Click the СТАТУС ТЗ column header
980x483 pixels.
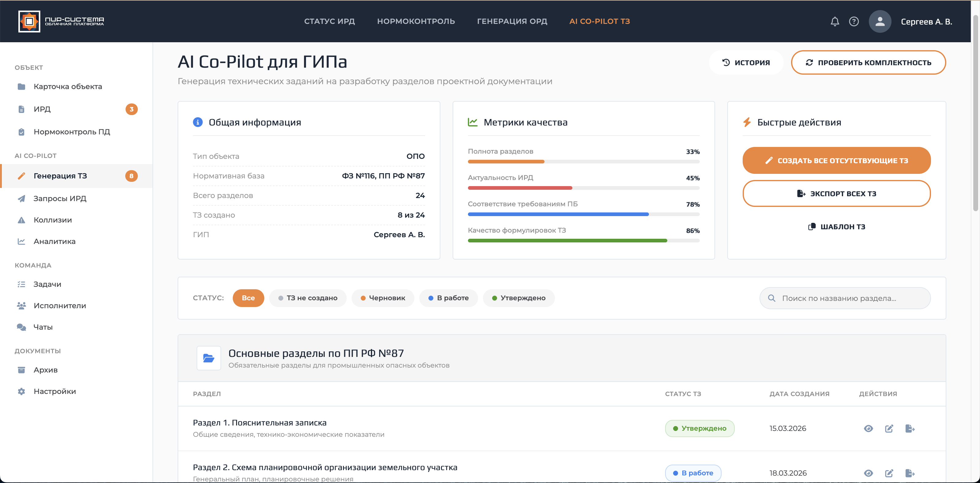click(x=683, y=394)
